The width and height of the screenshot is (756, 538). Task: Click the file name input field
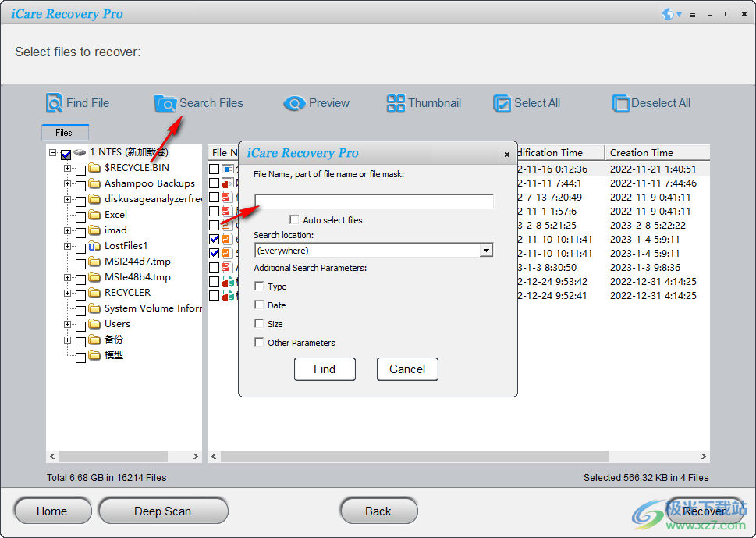373,201
